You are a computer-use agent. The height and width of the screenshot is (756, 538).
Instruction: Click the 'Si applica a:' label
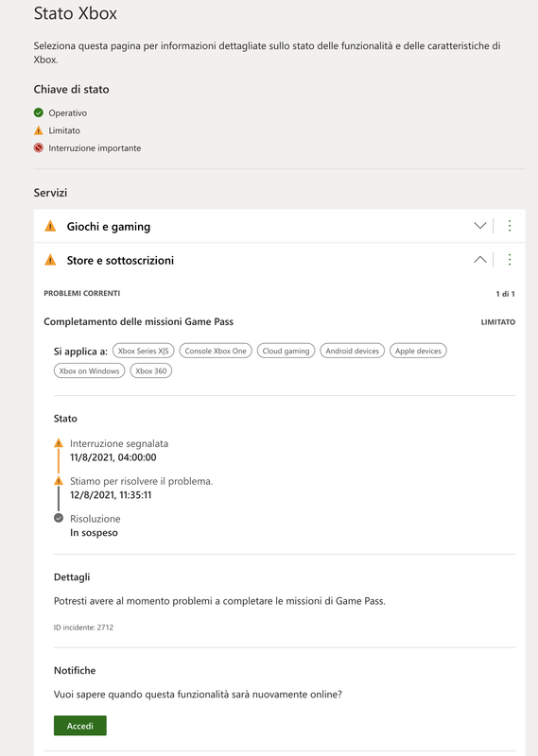(80, 352)
